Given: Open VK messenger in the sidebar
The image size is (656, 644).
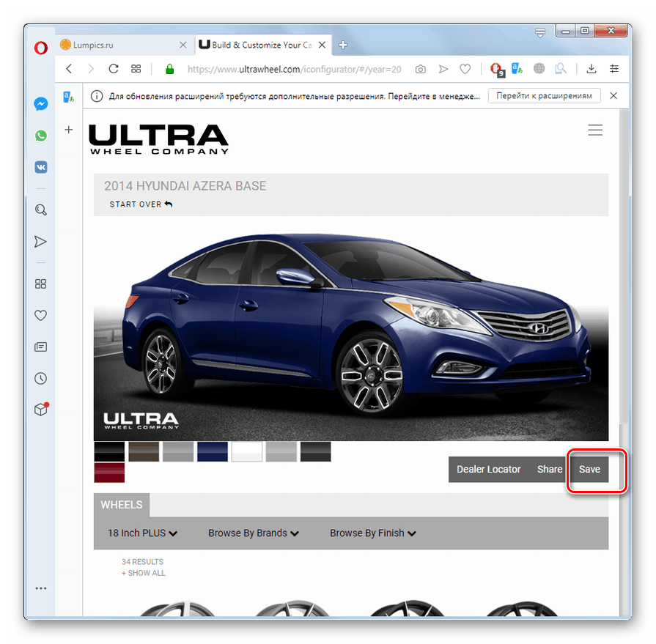Looking at the screenshot, I should pos(40,167).
